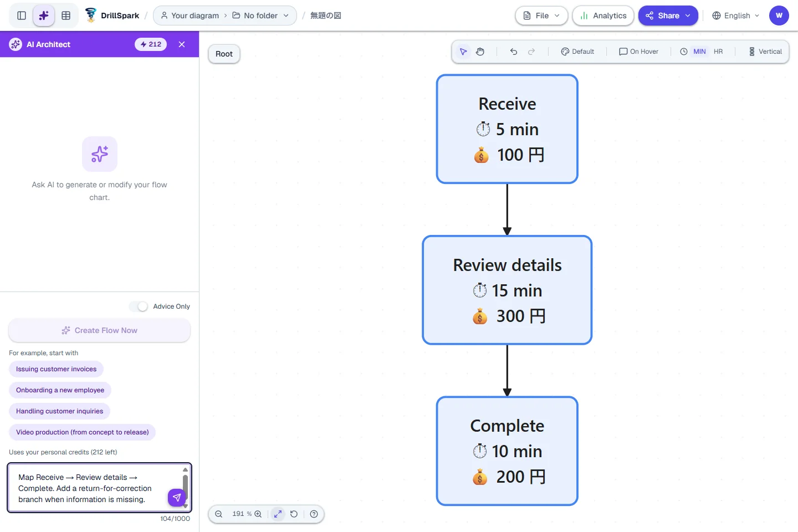Close the AI Architect panel
This screenshot has height=532, width=798.
click(182, 44)
